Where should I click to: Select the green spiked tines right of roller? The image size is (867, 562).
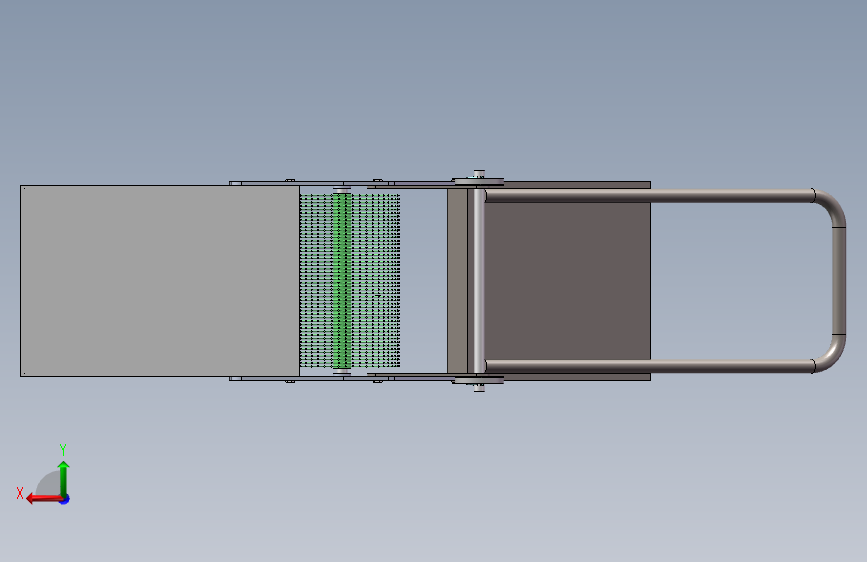click(x=376, y=281)
